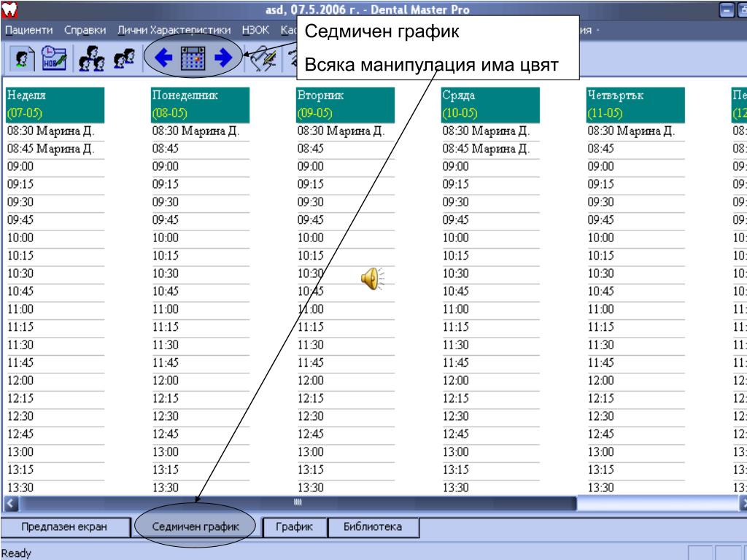
Task: Click the 08:45 slot on Четвъртък
Action: (635, 149)
